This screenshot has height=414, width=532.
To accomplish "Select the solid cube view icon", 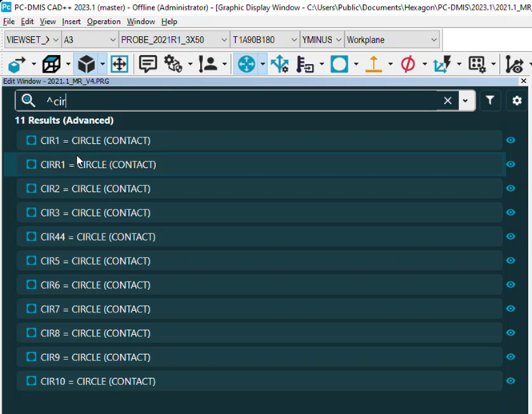I will point(86,64).
